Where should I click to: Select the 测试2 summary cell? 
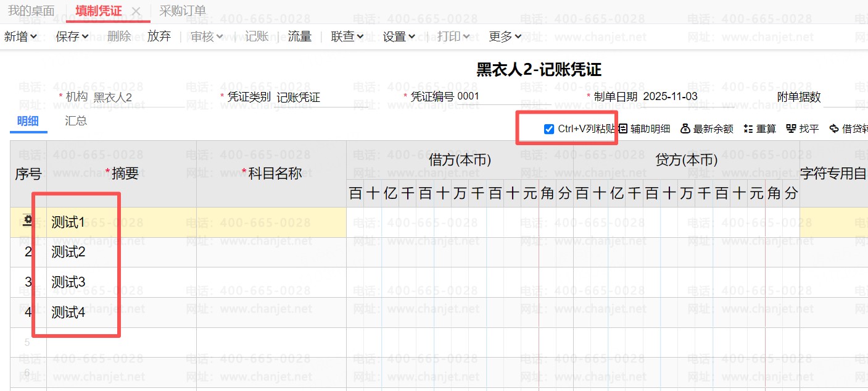pyautogui.click(x=122, y=252)
